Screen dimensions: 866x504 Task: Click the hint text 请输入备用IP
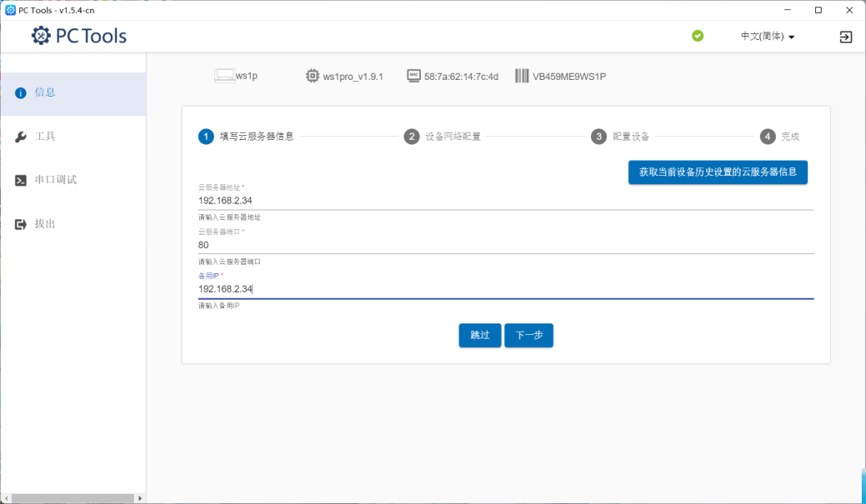coord(218,306)
